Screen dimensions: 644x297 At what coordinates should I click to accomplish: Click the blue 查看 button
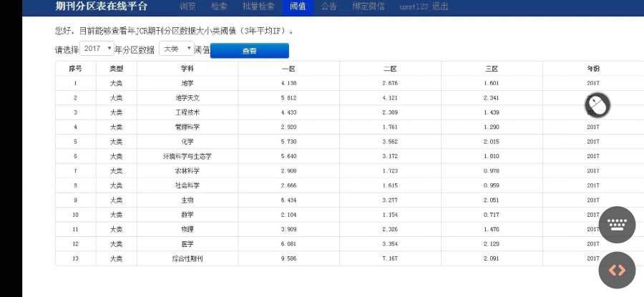click(249, 51)
